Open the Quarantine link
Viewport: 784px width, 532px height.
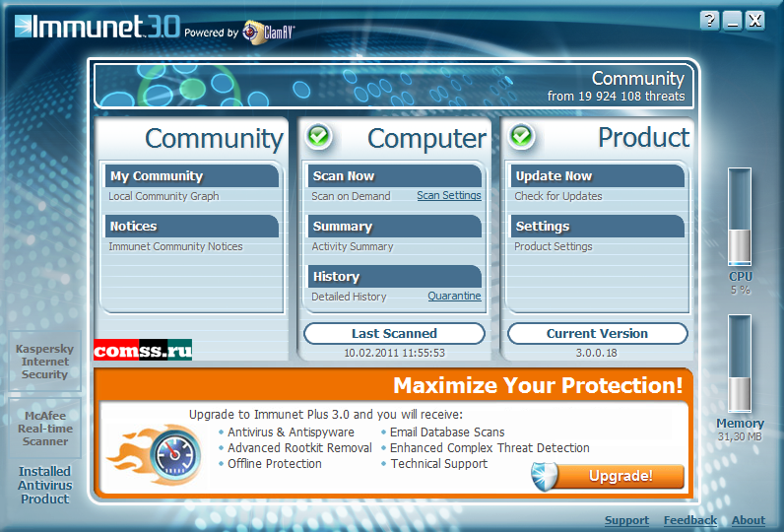(454, 296)
